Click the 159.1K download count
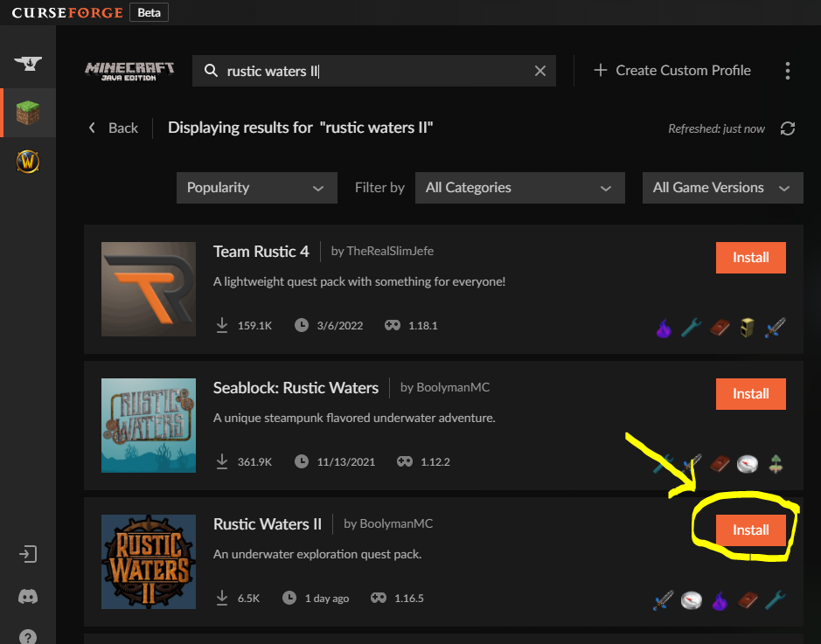Image resolution: width=821 pixels, height=644 pixels. coord(254,325)
